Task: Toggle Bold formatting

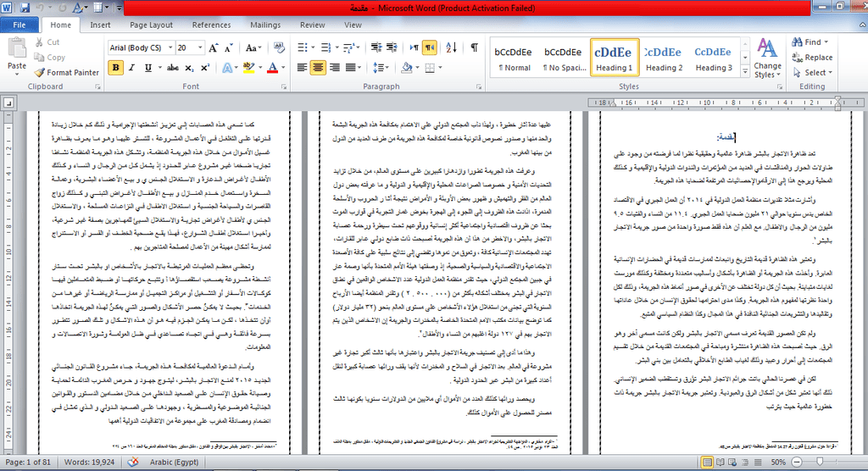Action: 115,68
